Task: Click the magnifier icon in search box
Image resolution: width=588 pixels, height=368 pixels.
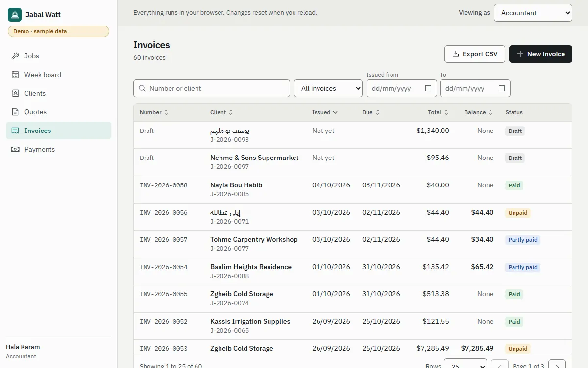Action: point(142,88)
